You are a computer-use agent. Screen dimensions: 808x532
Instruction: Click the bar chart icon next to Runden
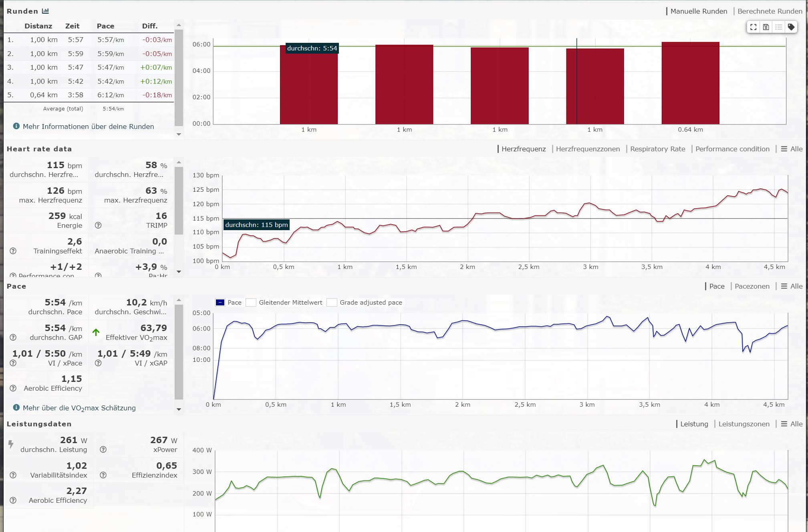click(45, 11)
